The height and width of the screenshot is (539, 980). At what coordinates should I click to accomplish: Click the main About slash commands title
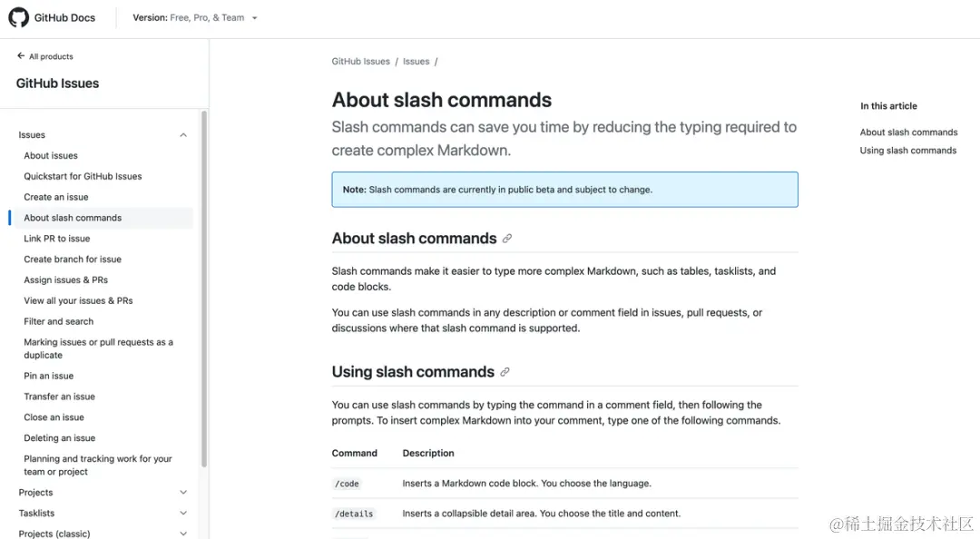(x=441, y=100)
